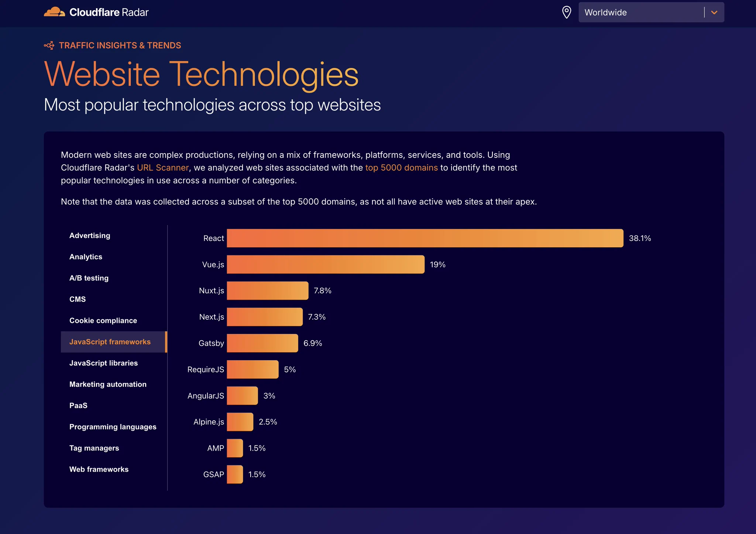Switch to the Web frameworks tab
Viewport: 756px width, 534px height.
[114, 469]
